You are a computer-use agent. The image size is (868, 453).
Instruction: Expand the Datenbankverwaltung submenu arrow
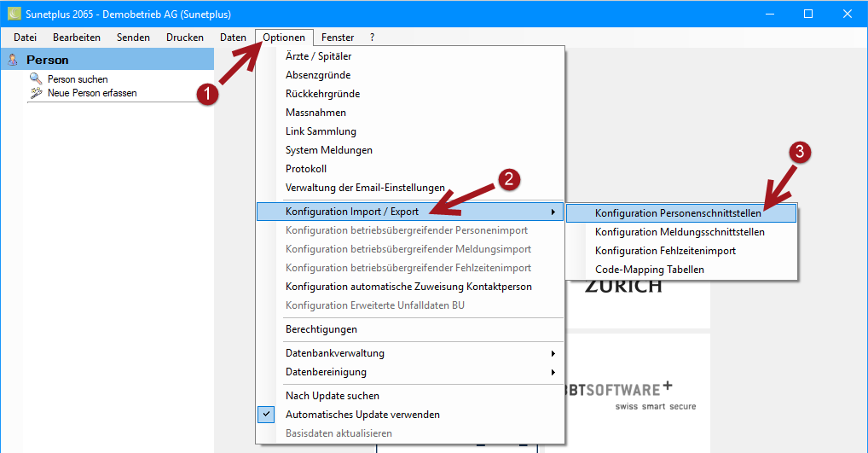coord(553,353)
